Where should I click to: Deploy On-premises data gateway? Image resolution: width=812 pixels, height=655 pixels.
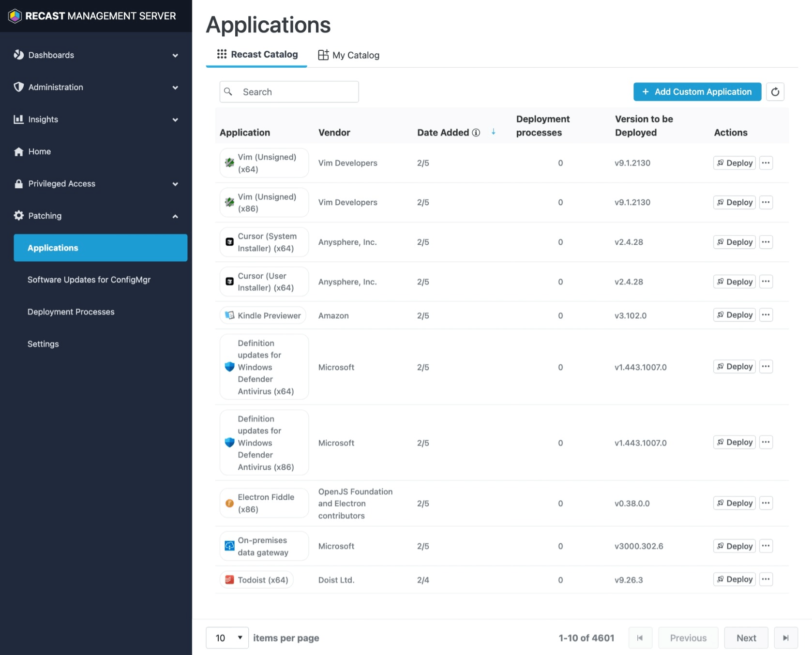point(734,546)
